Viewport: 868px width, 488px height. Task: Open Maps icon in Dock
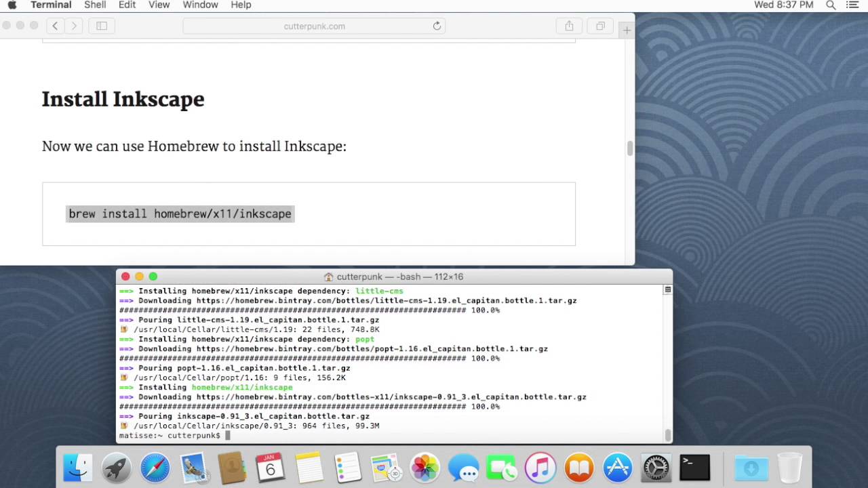387,468
